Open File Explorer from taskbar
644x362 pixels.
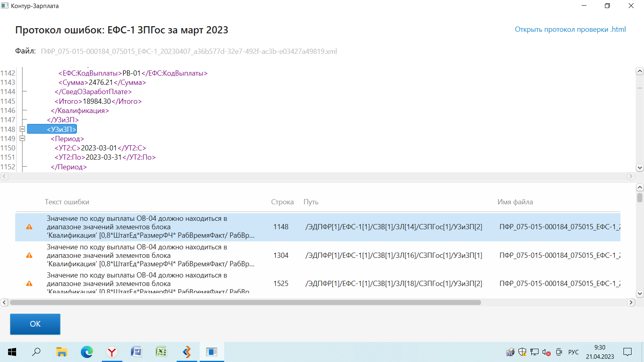tap(62, 352)
